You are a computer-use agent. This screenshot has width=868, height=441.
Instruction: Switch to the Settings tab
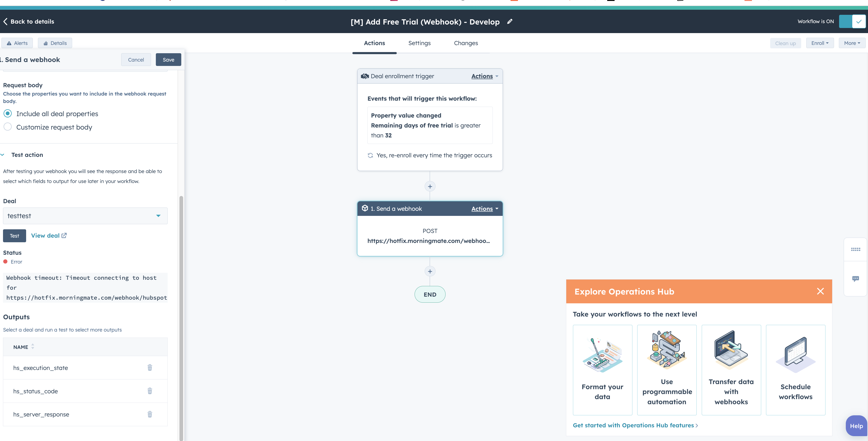[x=419, y=43]
